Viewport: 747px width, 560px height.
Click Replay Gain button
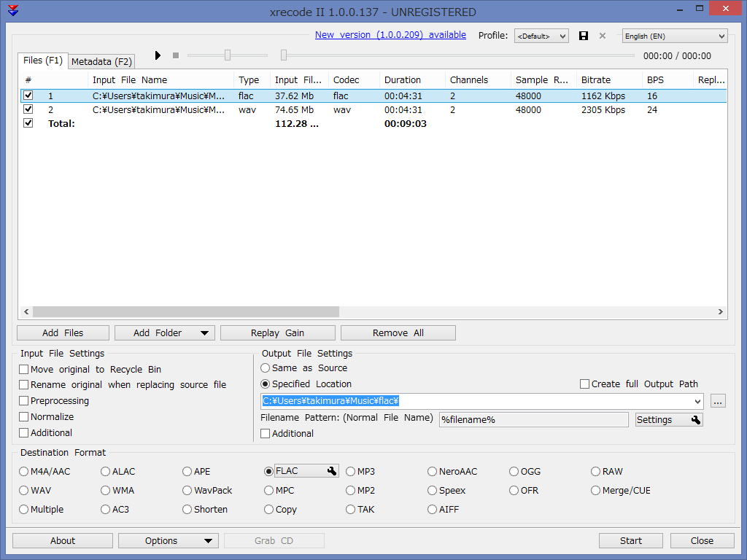point(278,332)
